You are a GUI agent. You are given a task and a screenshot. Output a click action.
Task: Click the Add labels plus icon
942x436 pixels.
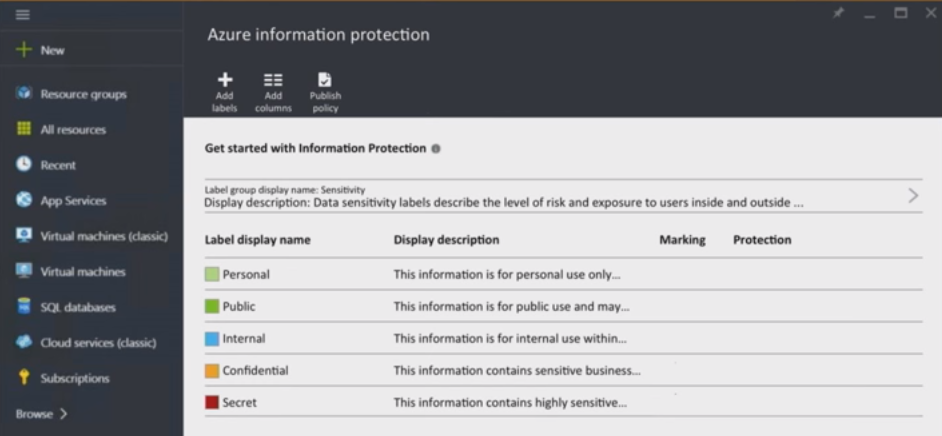coord(225,80)
